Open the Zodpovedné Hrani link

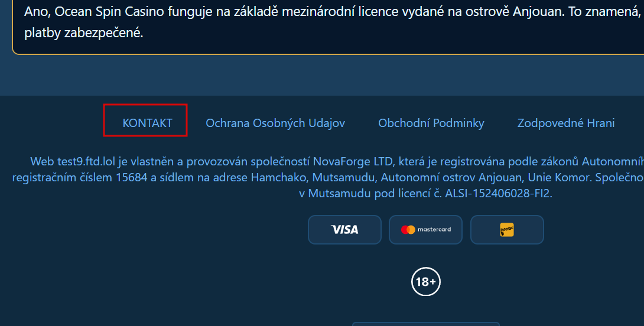(x=565, y=123)
